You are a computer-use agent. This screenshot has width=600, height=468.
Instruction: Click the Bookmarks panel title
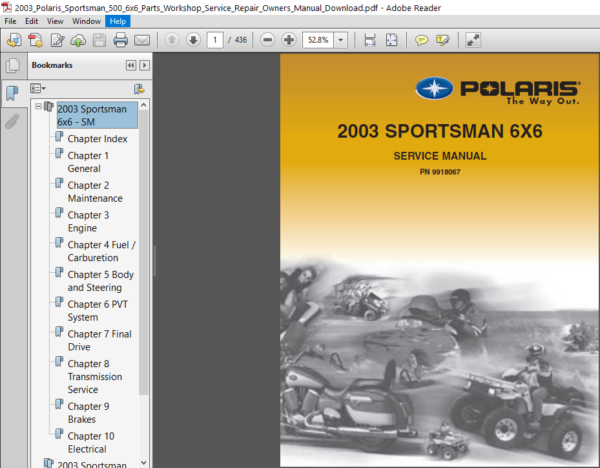coord(52,65)
